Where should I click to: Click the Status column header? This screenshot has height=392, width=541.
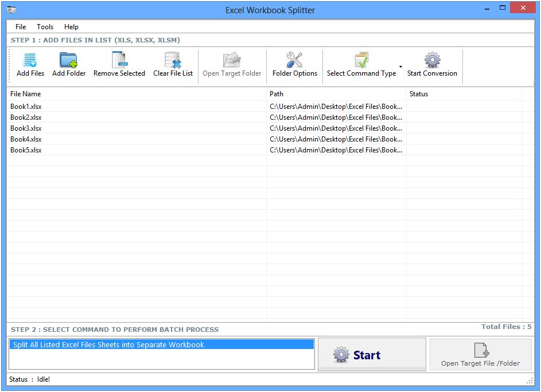pos(464,94)
